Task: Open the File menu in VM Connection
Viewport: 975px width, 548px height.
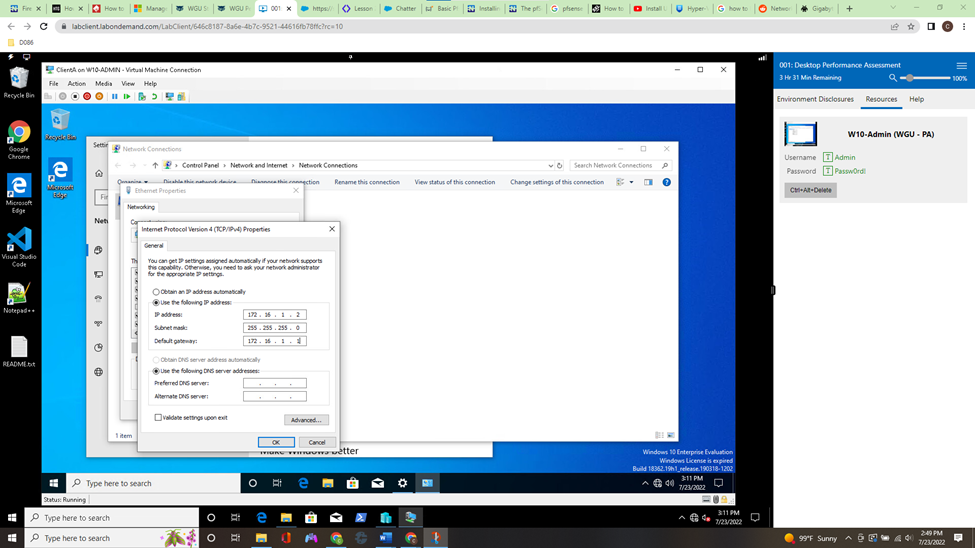Action: click(x=53, y=83)
